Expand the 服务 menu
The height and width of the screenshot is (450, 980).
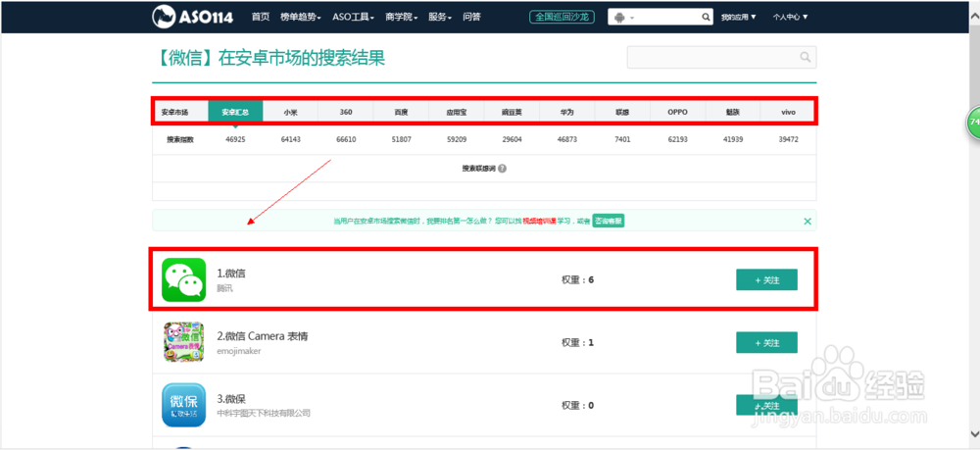coord(440,17)
